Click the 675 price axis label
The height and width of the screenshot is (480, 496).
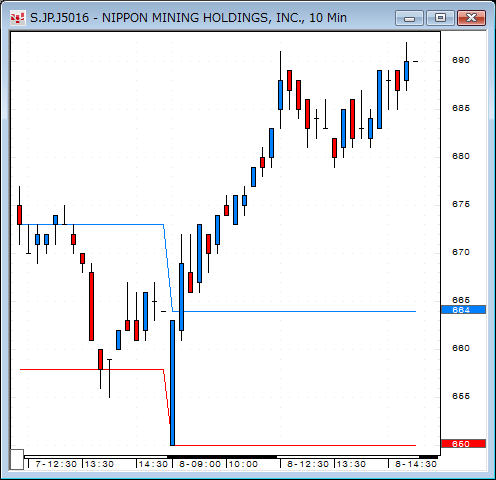461,204
